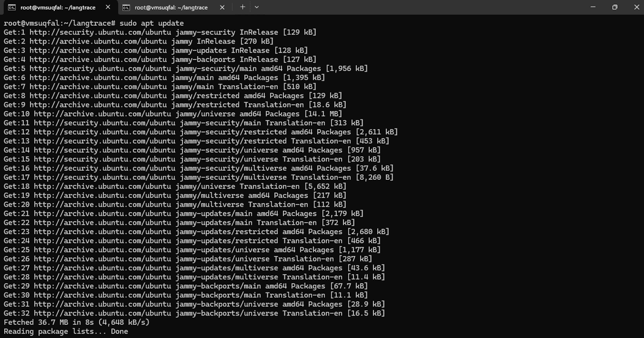Click the 'Reading package lists... Done' line
Screen dimensions: 644x338
click(x=66, y=331)
